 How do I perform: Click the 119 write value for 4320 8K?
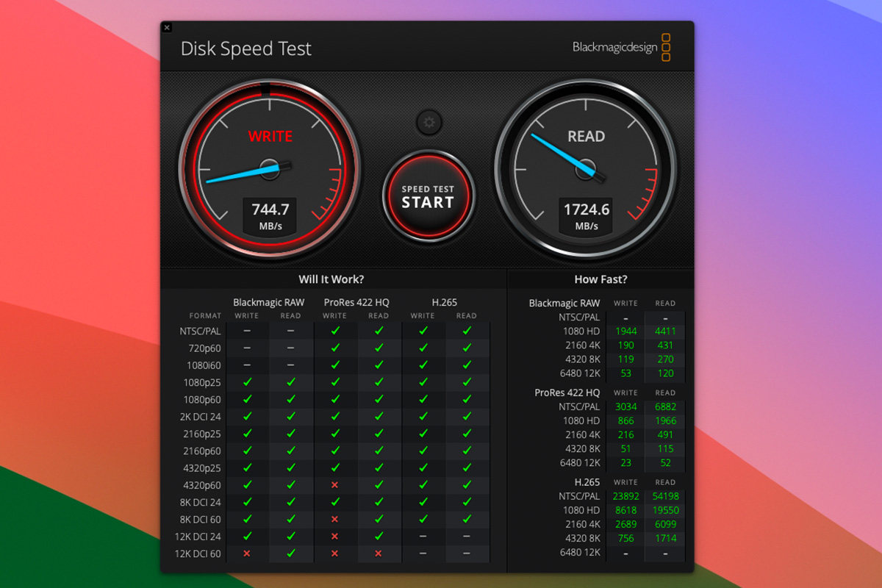pyautogui.click(x=626, y=359)
